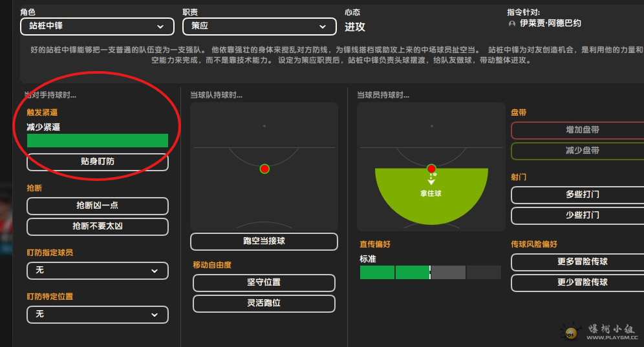Toggle the 贴身盯防 instruction
The height and width of the screenshot is (347, 644).
pyautogui.click(x=98, y=162)
